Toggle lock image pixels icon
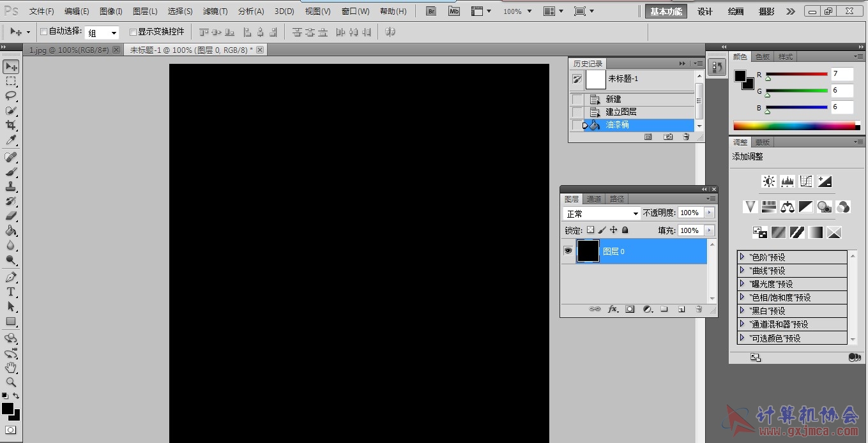868x443 pixels. (602, 230)
